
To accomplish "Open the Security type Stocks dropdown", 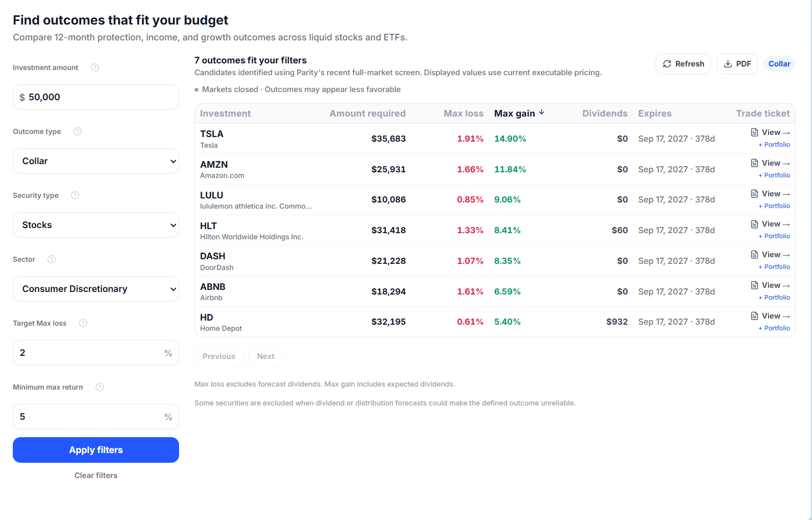I will 96,225.
